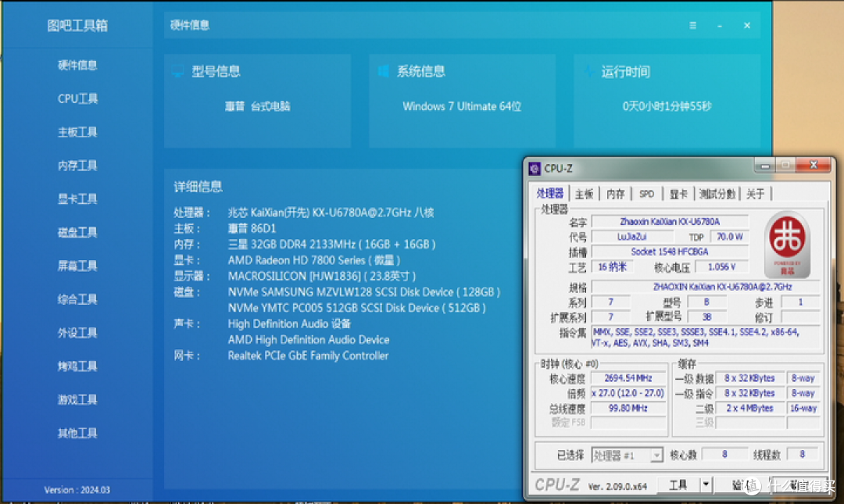The height and width of the screenshot is (504, 844).
Task: Click the AMD High Definition Audio Device line
Action: pos(309,340)
